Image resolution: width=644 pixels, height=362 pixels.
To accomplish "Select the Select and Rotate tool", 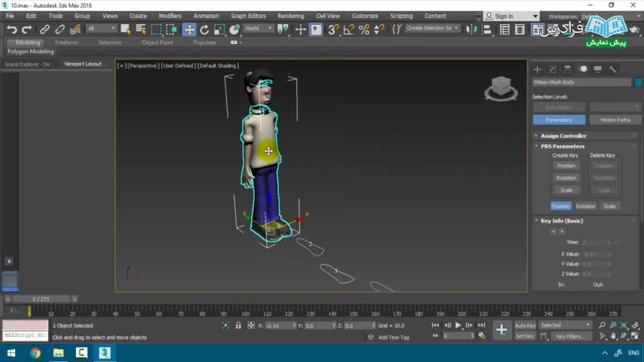I will click(204, 29).
